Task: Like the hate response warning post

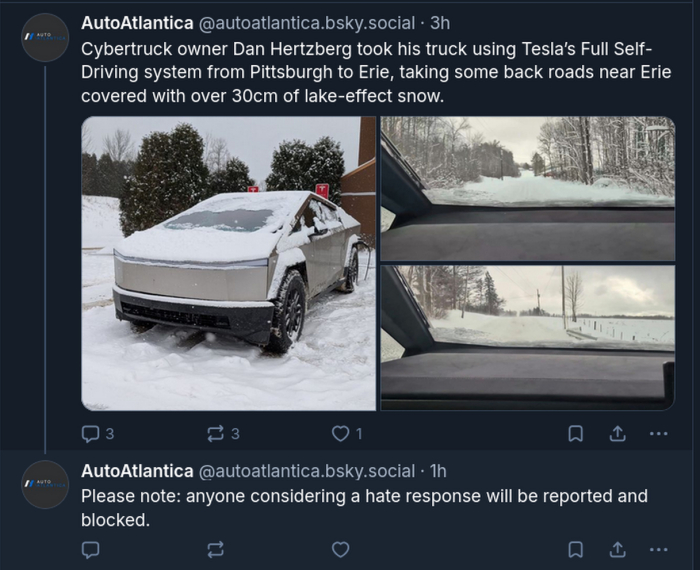Action: point(341,549)
